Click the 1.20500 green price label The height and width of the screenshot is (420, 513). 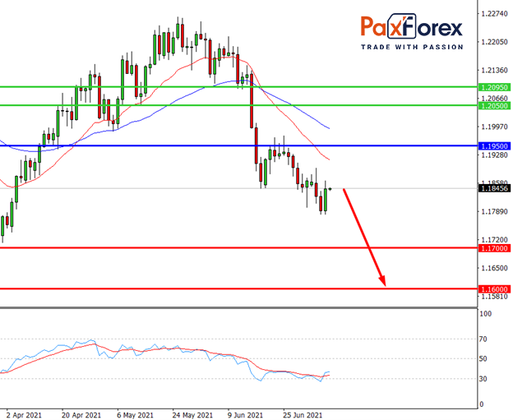pos(494,106)
